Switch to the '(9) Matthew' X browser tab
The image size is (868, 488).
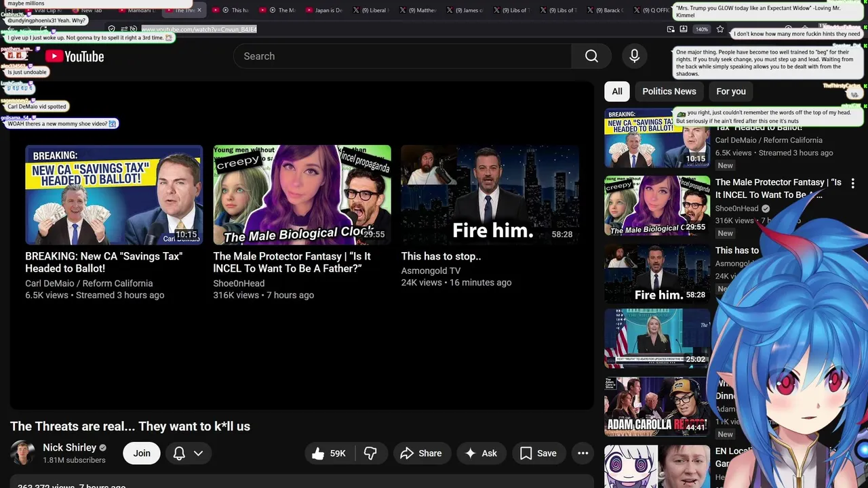[x=418, y=10]
